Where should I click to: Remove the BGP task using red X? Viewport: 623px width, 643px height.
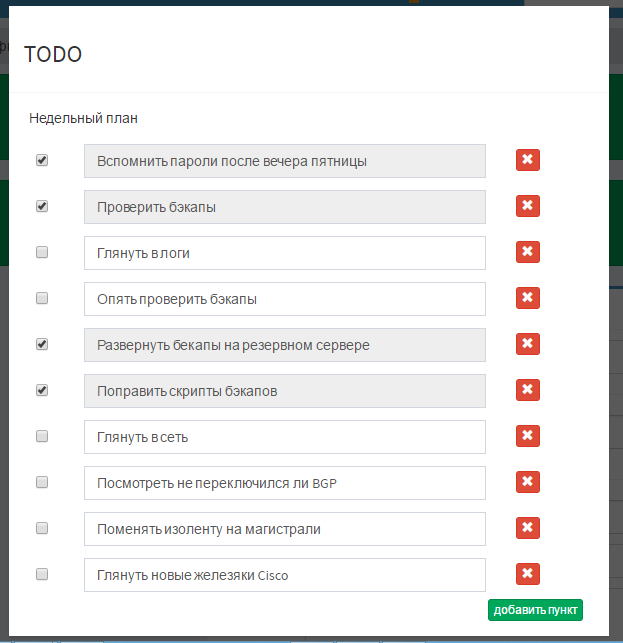pos(527,481)
